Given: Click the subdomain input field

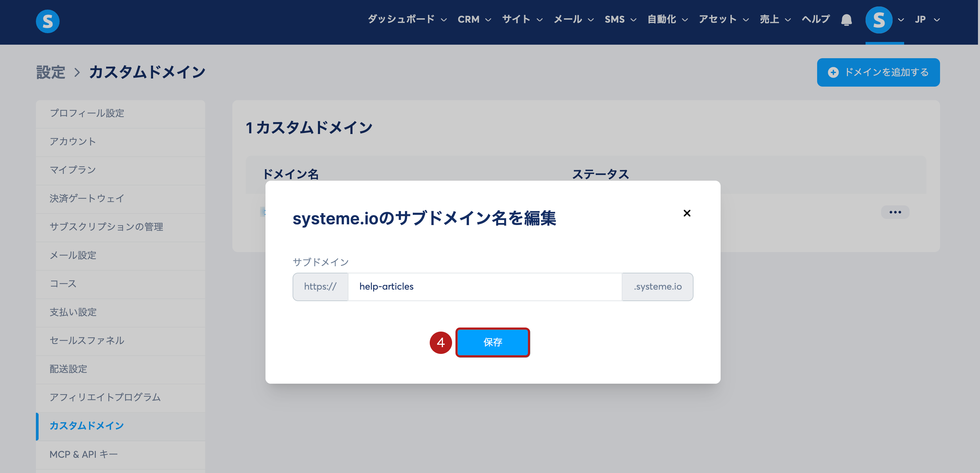Looking at the screenshot, I should (x=485, y=287).
